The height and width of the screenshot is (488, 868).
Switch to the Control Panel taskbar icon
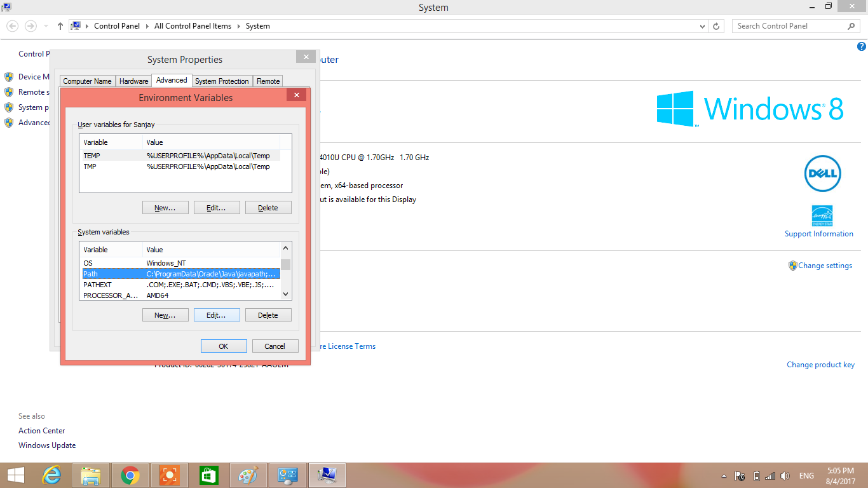click(287, 475)
